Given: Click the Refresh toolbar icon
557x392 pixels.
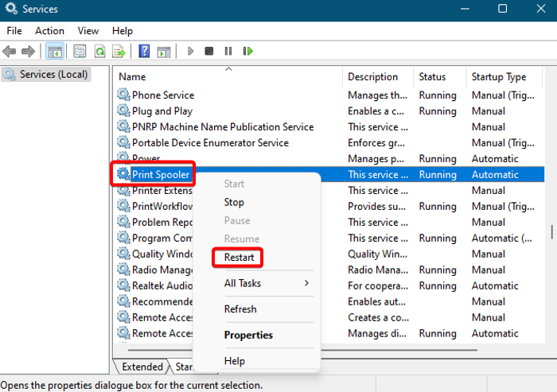Looking at the screenshot, I should [99, 52].
